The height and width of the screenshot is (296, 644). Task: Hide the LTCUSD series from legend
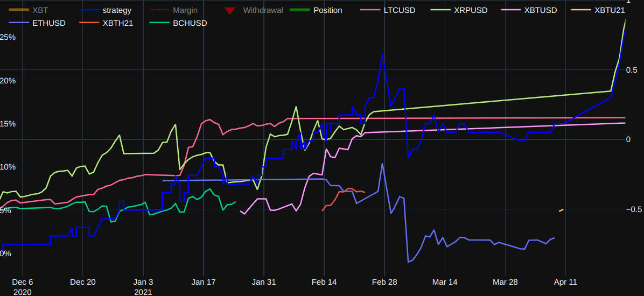click(400, 10)
